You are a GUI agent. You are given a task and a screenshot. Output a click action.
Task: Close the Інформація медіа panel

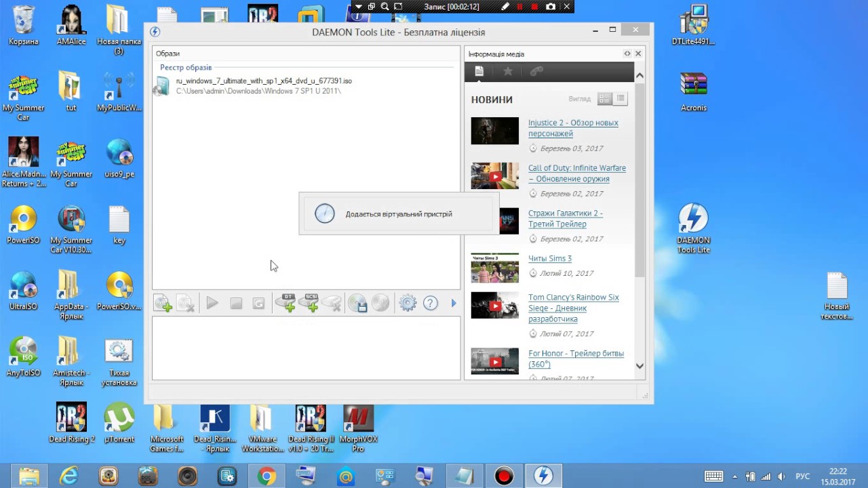coord(638,54)
